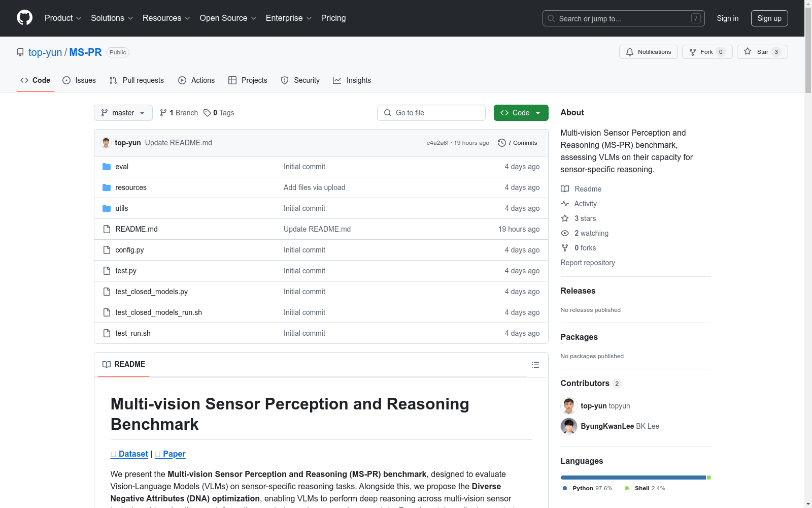Expand the Resources menu

coord(166,18)
